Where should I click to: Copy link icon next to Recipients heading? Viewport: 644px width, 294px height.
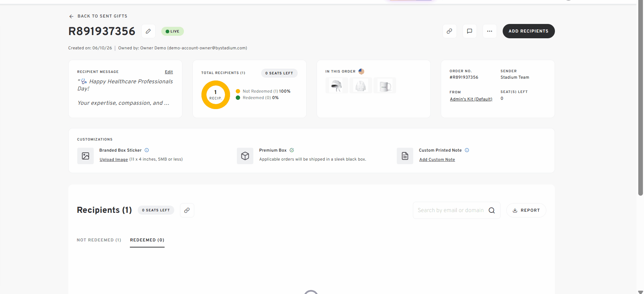coord(187,210)
